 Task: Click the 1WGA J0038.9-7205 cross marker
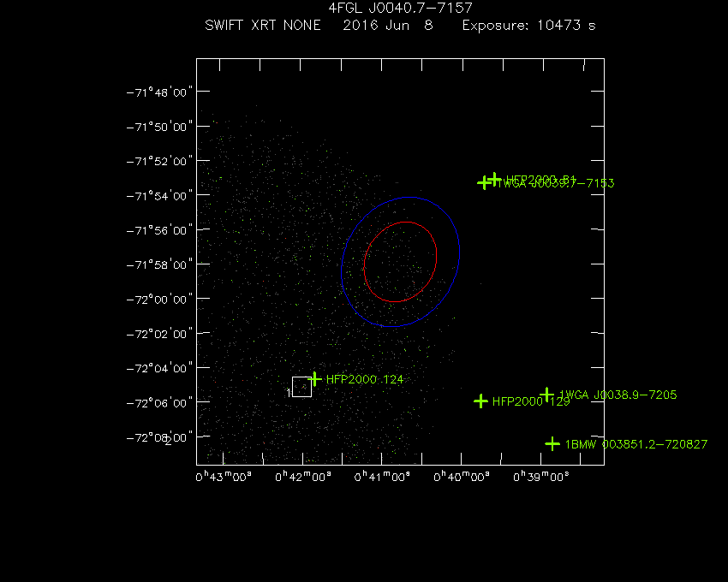[x=547, y=395]
